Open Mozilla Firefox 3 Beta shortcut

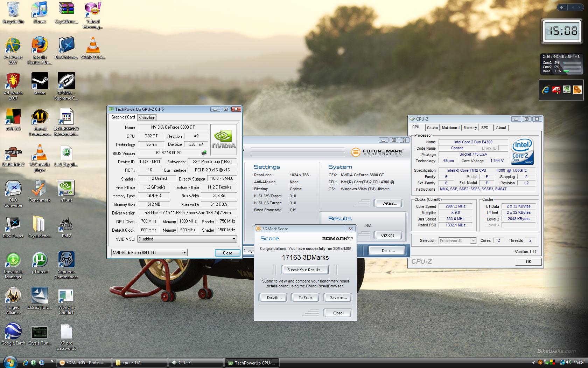[40, 50]
